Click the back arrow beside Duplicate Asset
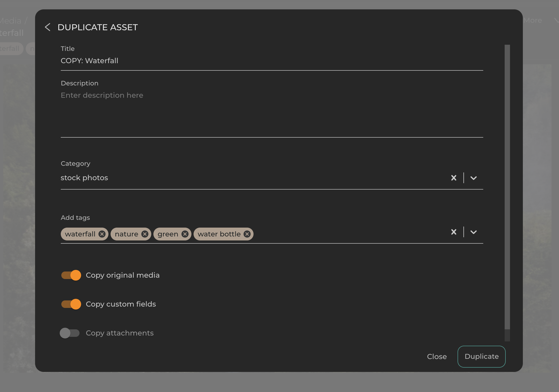The width and height of the screenshot is (559, 392). (x=48, y=27)
